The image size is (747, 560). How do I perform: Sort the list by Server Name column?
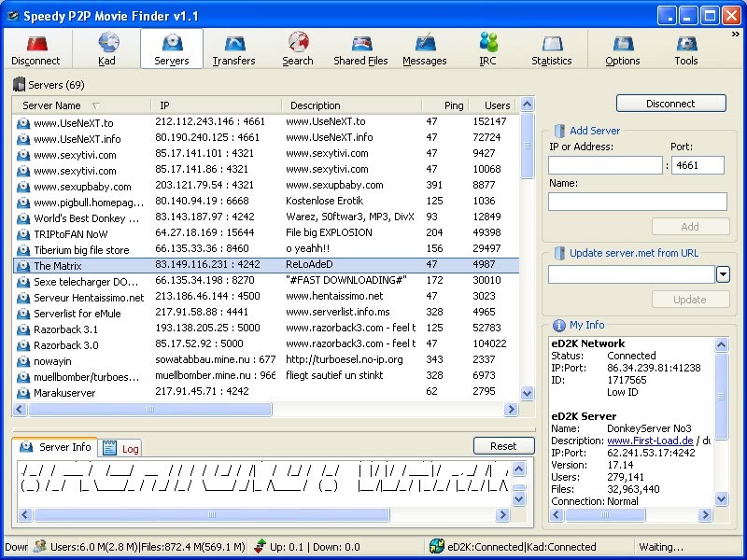[x=81, y=105]
